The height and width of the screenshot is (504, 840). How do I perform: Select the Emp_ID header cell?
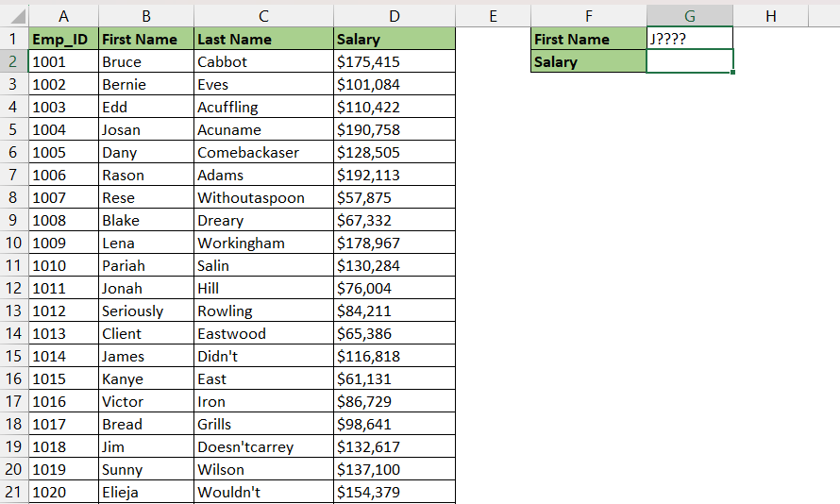pyautogui.click(x=64, y=39)
